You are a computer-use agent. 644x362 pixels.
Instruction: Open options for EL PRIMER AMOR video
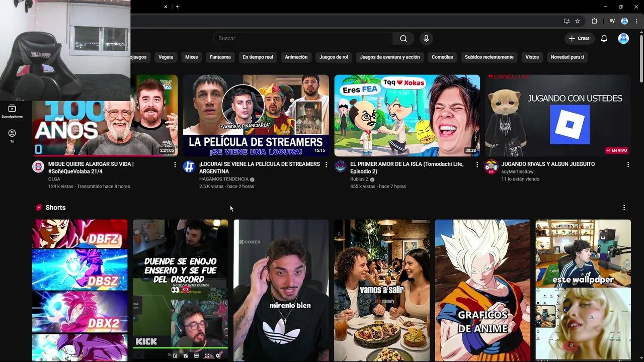(x=477, y=164)
